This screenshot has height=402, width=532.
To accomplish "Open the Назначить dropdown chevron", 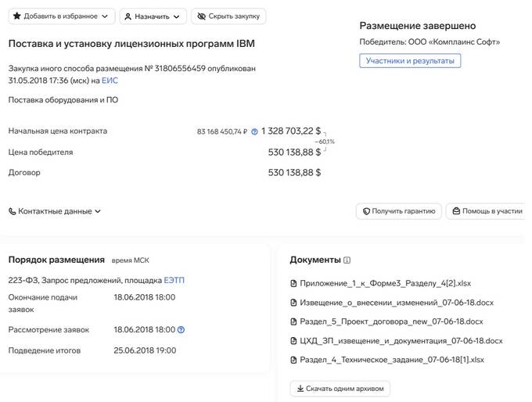I will 177,16.
